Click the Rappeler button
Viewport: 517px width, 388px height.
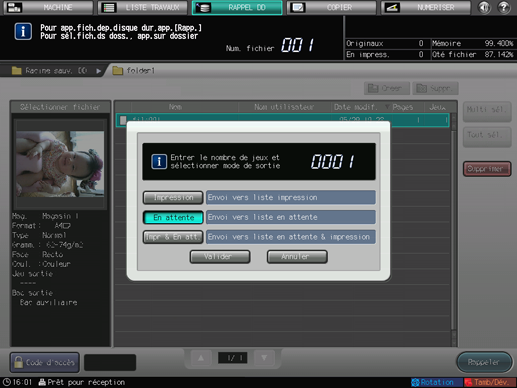coord(484,362)
